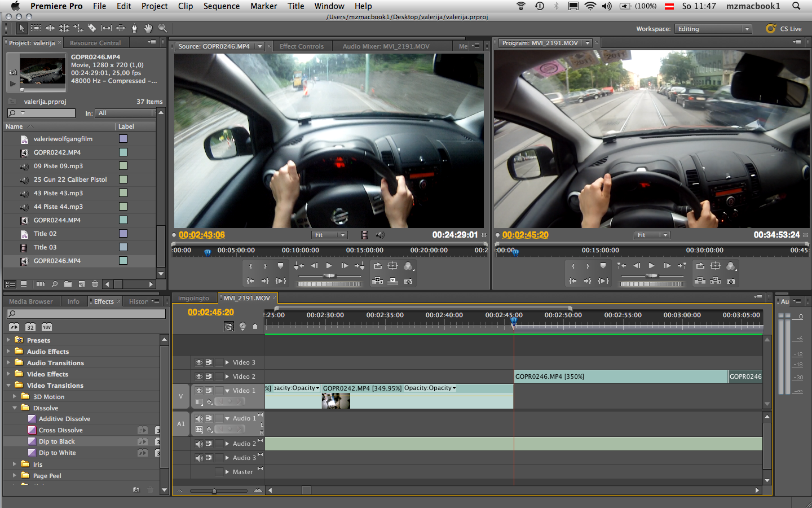Filter effects by YUV badge
The height and width of the screenshot is (508, 812).
[x=46, y=327]
